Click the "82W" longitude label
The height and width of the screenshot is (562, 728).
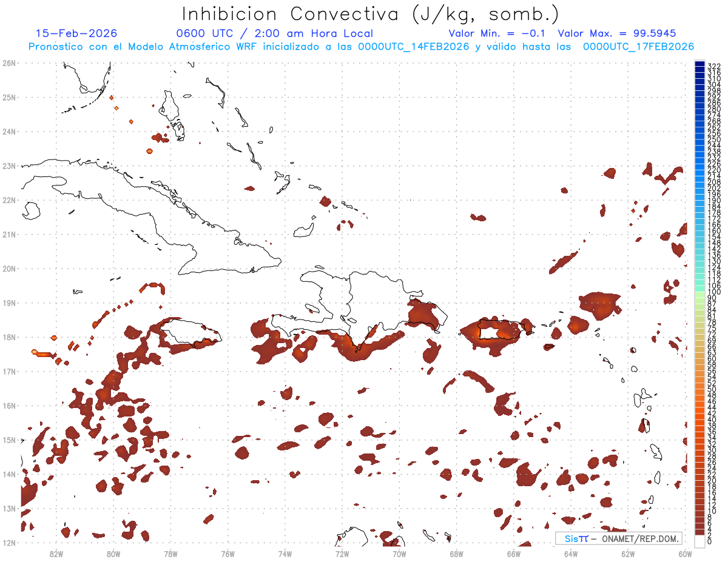pos(56,554)
